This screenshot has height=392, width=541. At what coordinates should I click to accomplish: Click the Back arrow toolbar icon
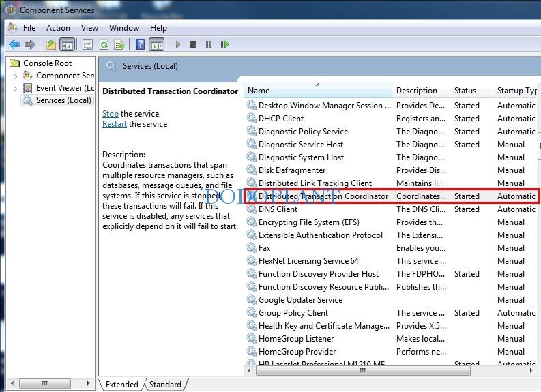pyautogui.click(x=14, y=44)
